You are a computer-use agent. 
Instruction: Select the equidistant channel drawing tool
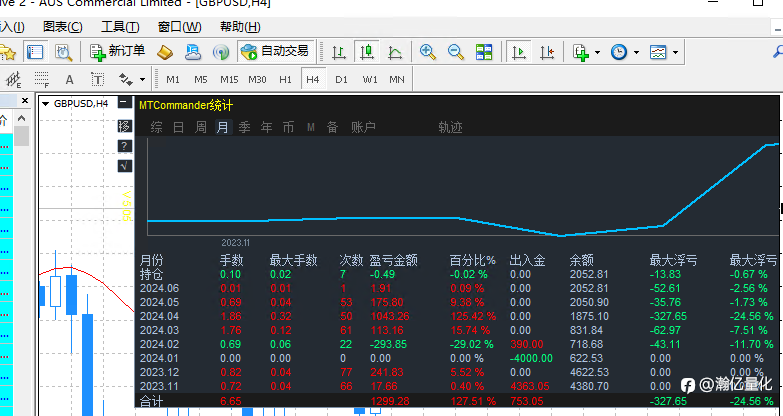[13, 79]
